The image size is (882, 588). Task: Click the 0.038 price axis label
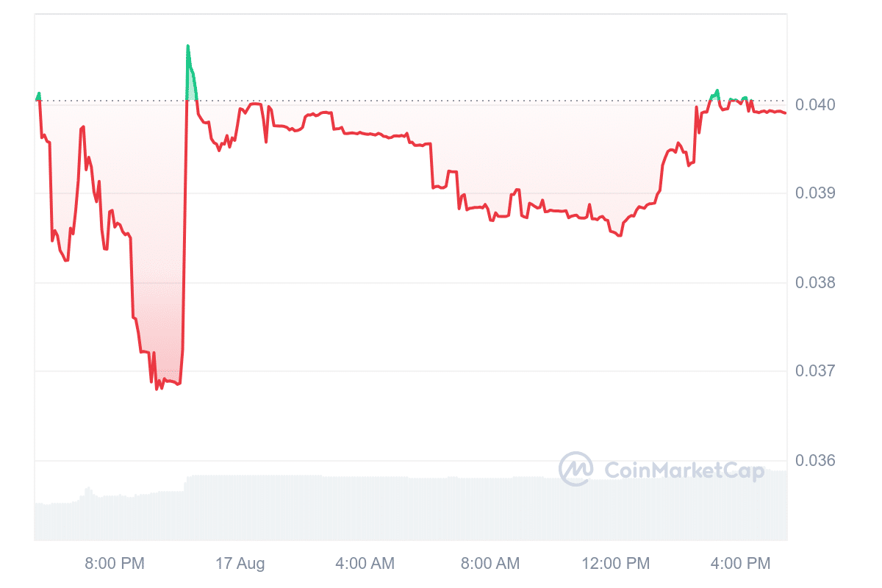point(815,283)
